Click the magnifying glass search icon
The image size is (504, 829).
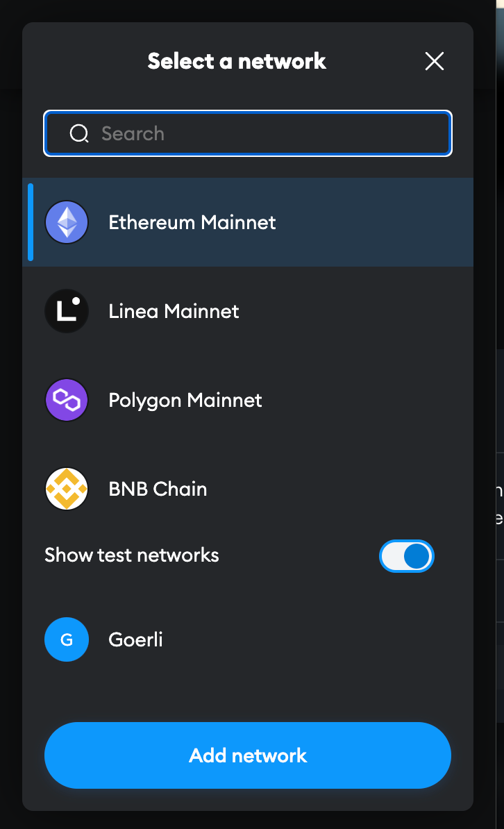[x=78, y=133]
